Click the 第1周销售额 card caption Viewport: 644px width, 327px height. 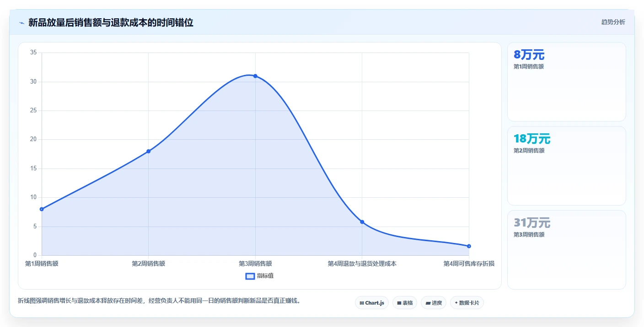pyautogui.click(x=529, y=67)
